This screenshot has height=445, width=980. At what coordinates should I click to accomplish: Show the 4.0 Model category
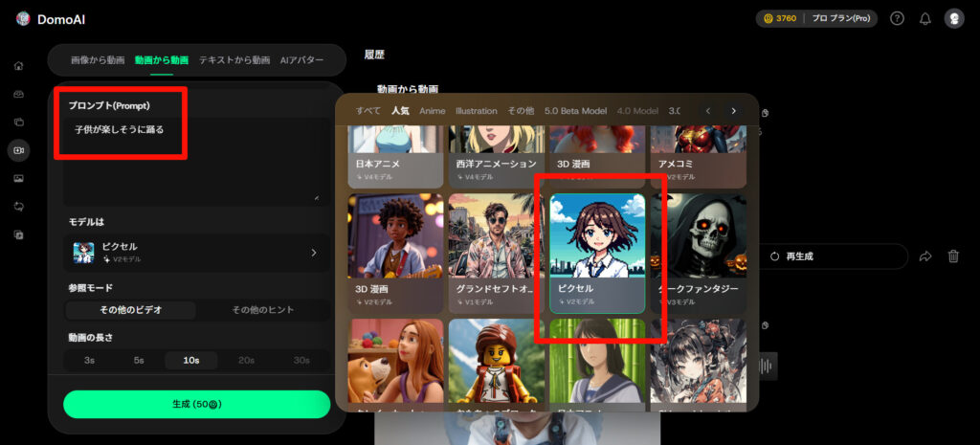coord(637,111)
